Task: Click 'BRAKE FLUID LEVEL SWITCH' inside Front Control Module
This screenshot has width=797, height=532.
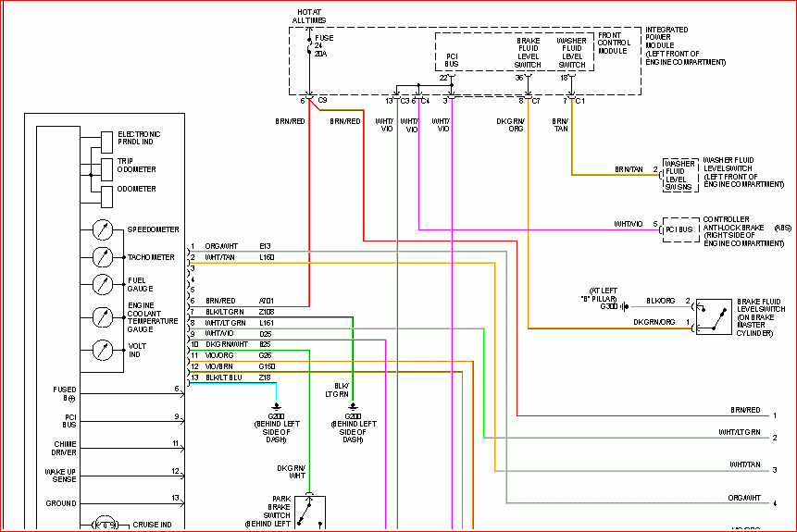Action: pos(529,53)
